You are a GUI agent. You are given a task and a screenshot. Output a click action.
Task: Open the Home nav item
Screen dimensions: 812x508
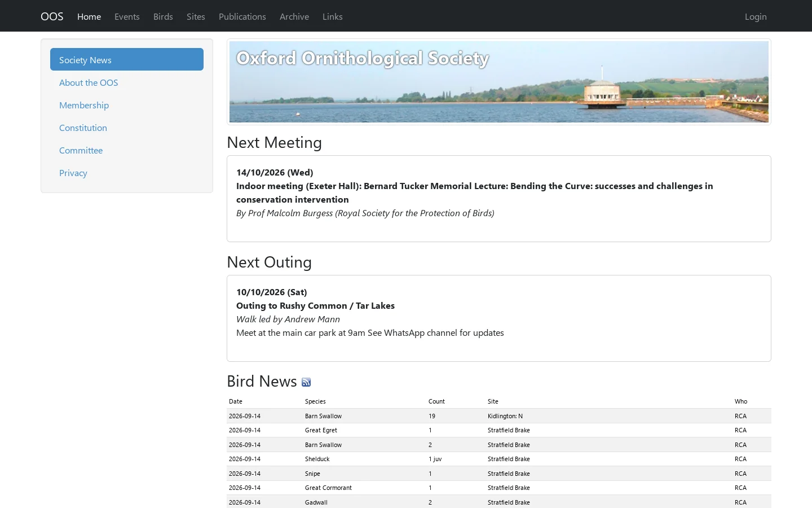(89, 16)
